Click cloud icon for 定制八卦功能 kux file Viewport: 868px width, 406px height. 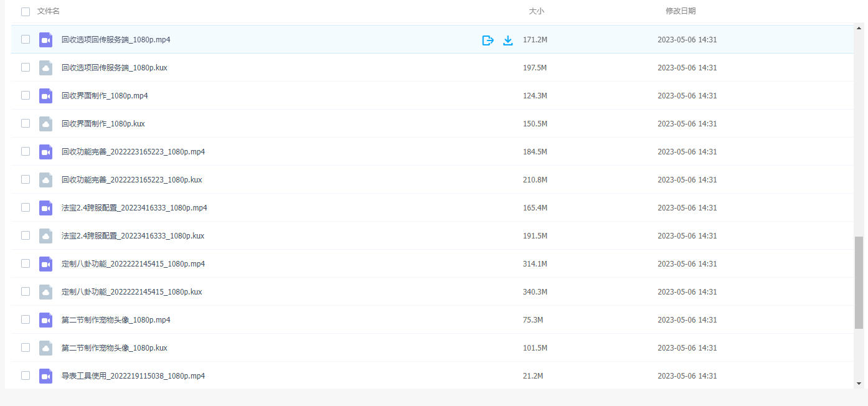click(45, 292)
